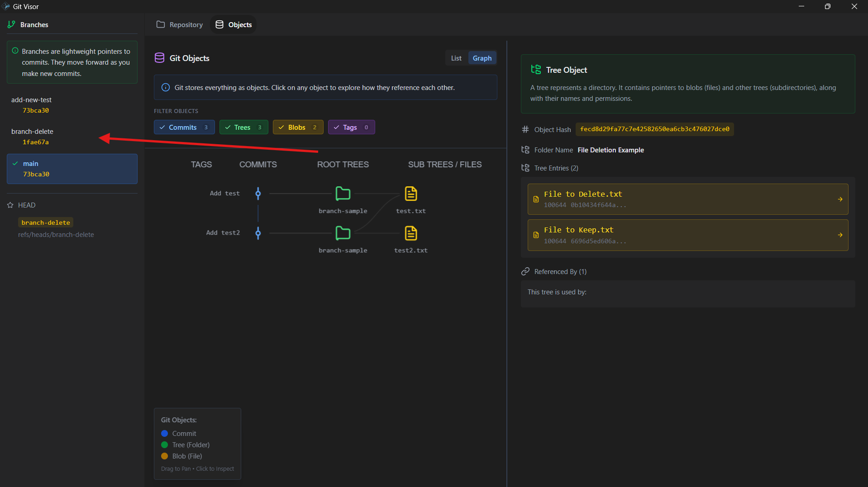
Task: Expand File to Keep.txt entry arrow
Action: 840,235
